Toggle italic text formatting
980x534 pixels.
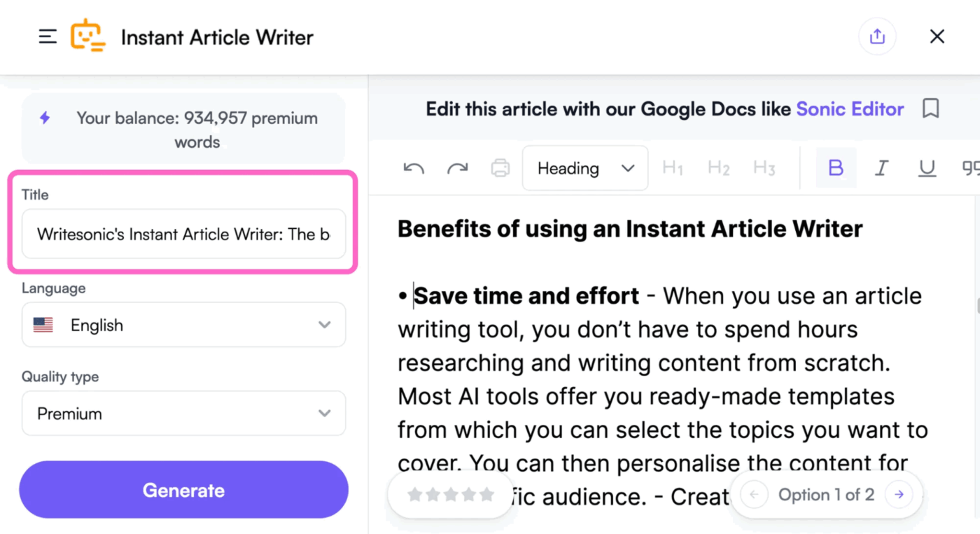click(x=881, y=168)
